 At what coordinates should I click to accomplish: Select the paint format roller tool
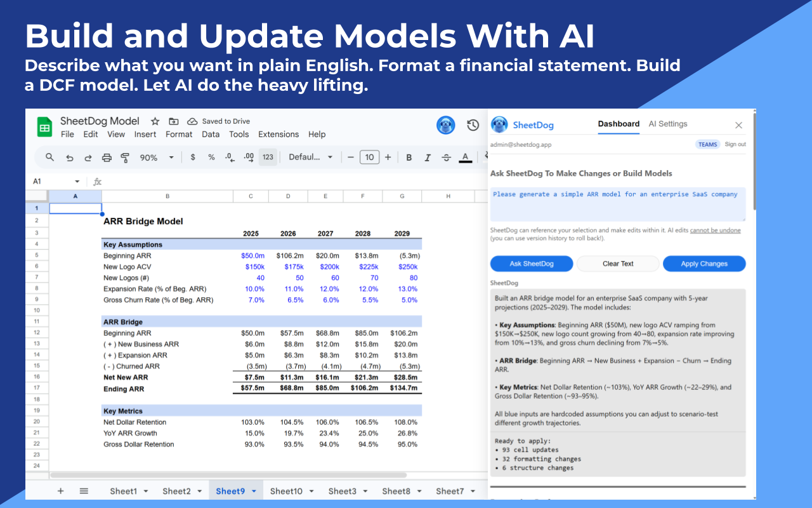pyautogui.click(x=125, y=157)
